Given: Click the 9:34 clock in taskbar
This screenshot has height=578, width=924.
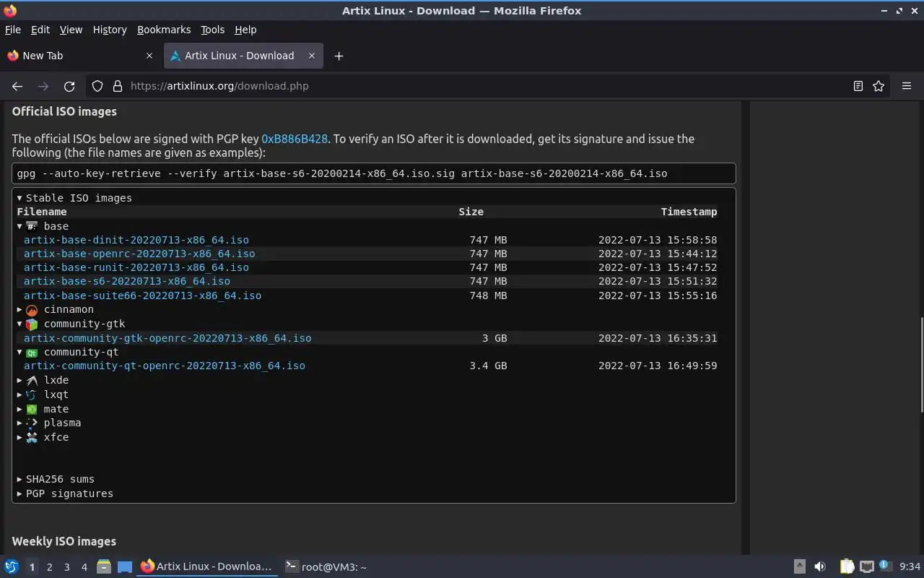Looking at the screenshot, I should pyautogui.click(x=910, y=567).
